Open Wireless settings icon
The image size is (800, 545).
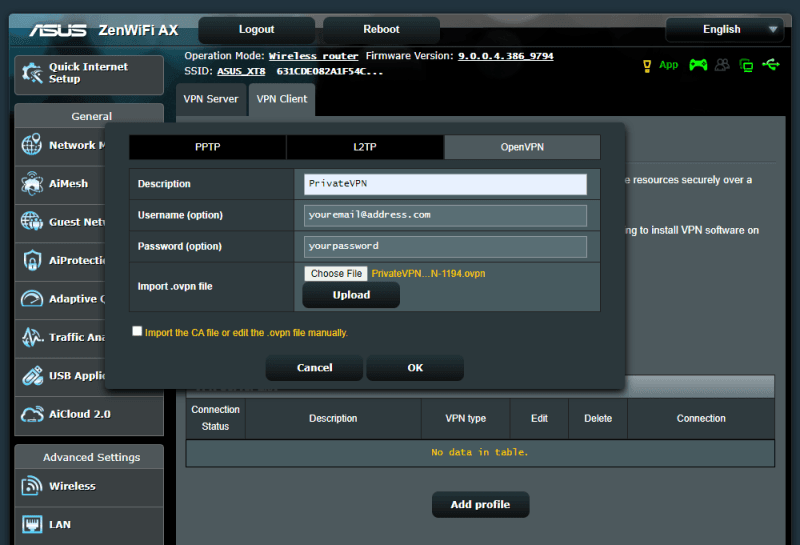(32, 486)
